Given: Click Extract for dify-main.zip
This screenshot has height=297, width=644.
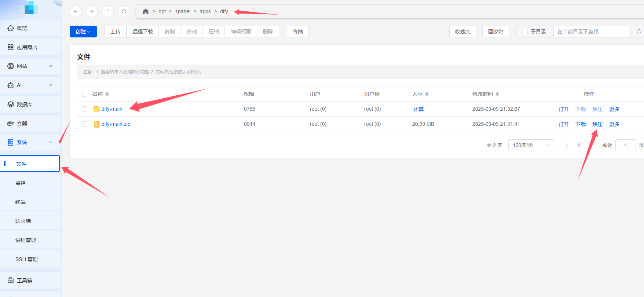Looking at the screenshot, I should (597, 124).
